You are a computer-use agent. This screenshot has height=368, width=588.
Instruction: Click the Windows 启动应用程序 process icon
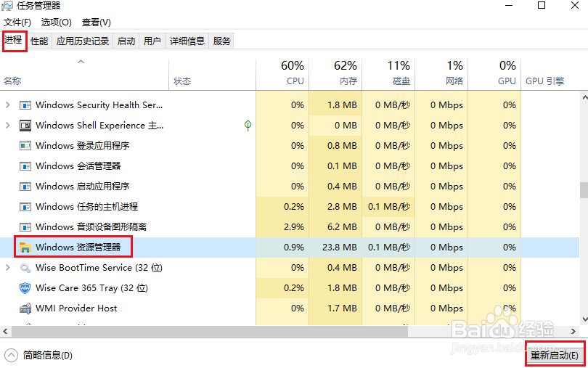pyautogui.click(x=25, y=186)
